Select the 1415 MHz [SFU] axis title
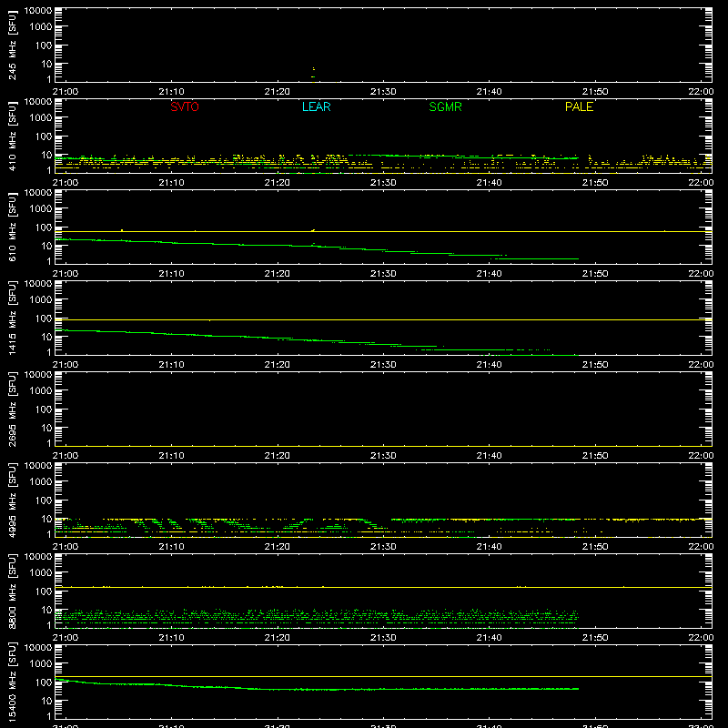Screen dimensions: 728x728 [12, 318]
